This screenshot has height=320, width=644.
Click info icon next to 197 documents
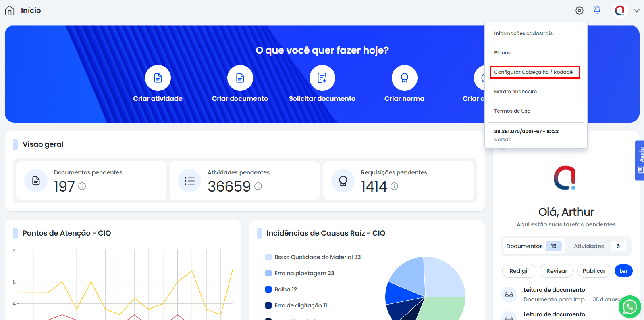point(82,186)
